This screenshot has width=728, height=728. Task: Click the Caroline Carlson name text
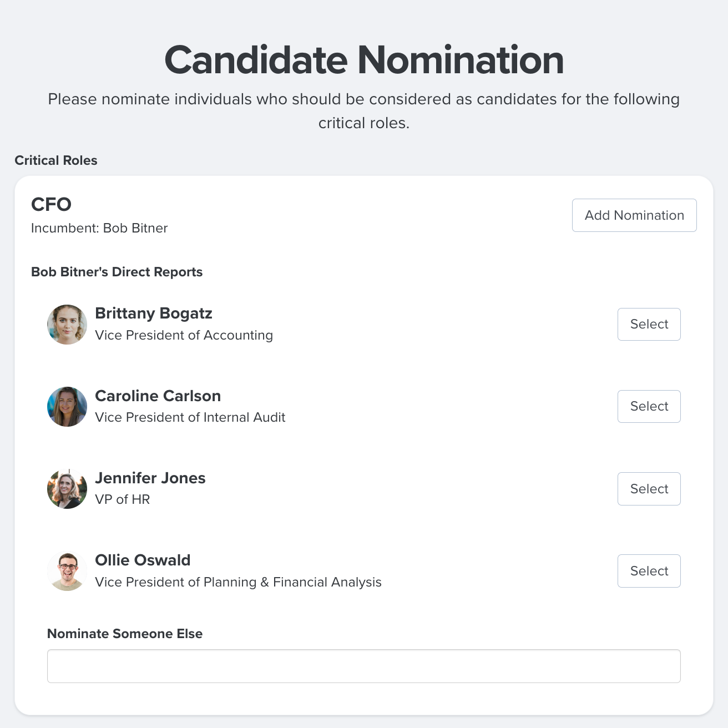158,396
